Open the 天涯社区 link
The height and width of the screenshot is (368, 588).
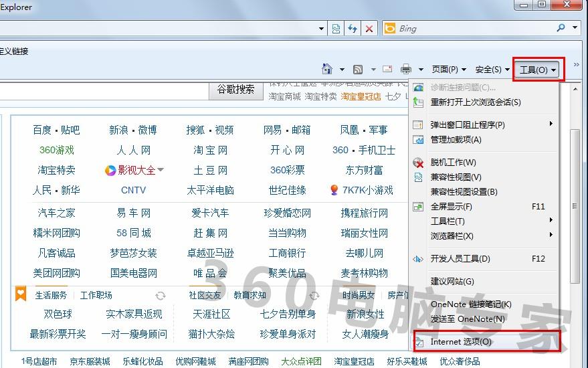click(x=211, y=314)
